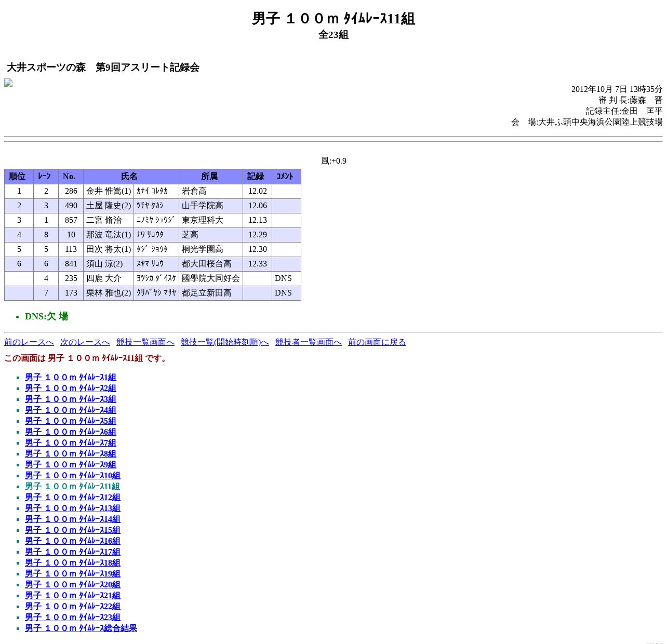Open 男子100m タイムレース9組 link
667x644 pixels.
pos(71,465)
